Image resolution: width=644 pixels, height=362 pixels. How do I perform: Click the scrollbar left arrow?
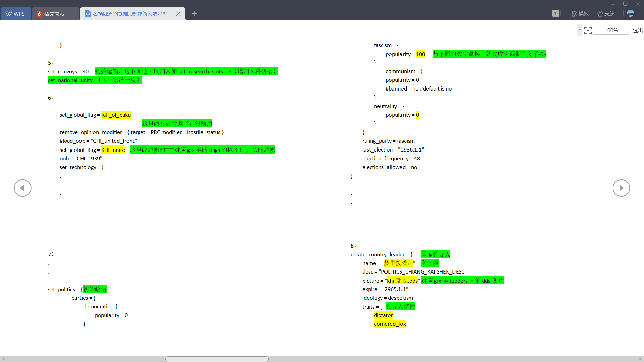pyautogui.click(x=3, y=359)
